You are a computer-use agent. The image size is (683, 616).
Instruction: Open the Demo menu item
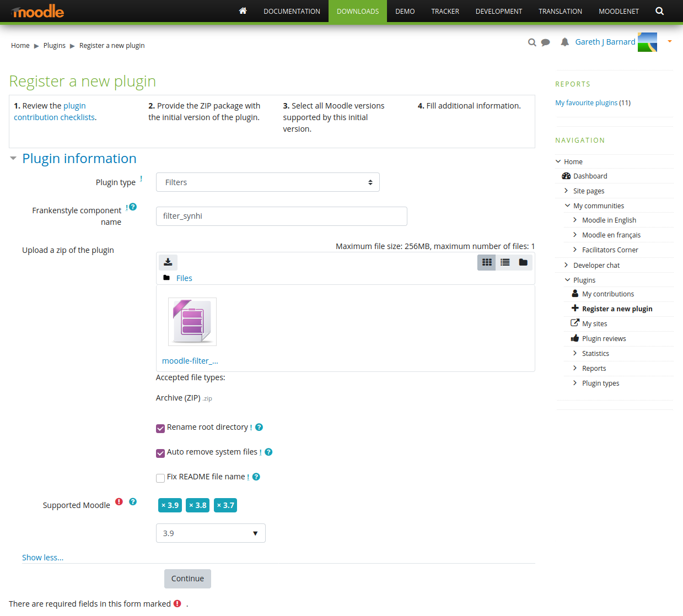click(405, 11)
